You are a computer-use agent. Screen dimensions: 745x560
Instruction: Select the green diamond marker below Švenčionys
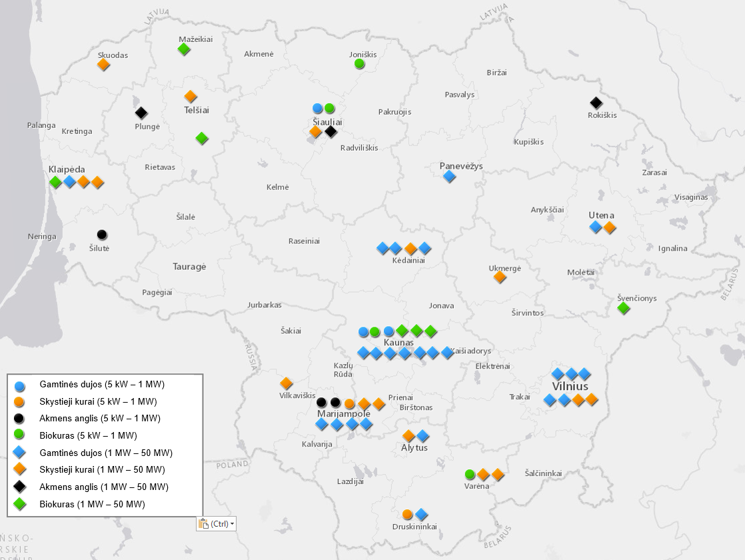pyautogui.click(x=623, y=308)
